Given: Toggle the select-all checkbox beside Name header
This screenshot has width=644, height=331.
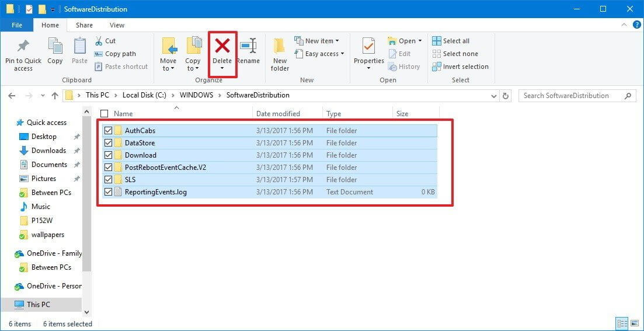Looking at the screenshot, I should tap(105, 114).
